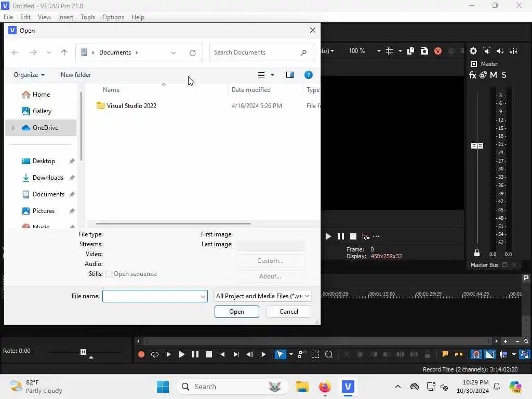
Task: Expand the OneDrive tree item
Action: click(13, 128)
